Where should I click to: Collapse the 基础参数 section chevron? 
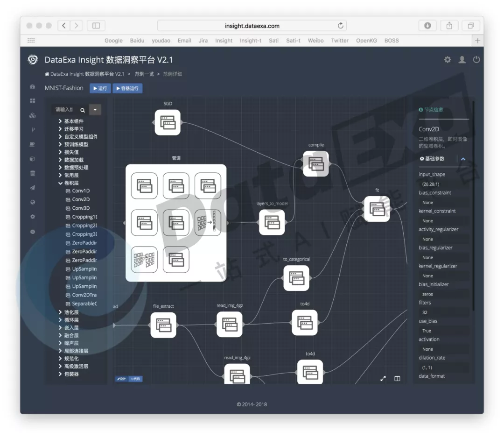pyautogui.click(x=463, y=159)
